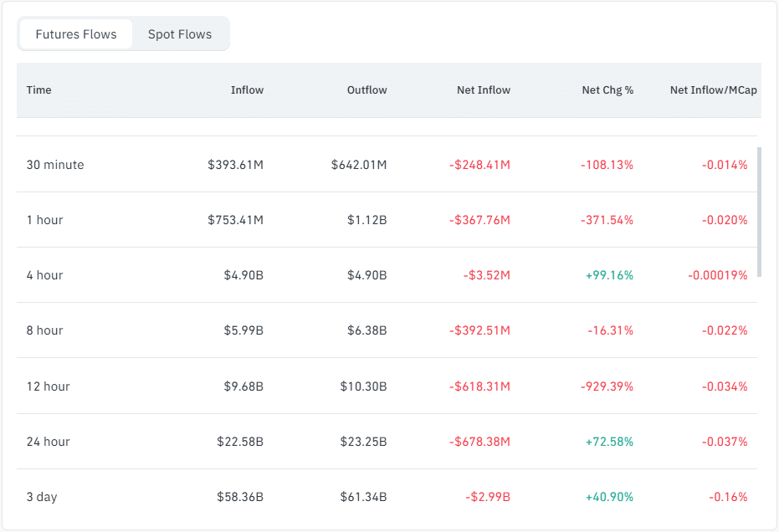The image size is (779, 532).
Task: Select the 30 minute row label
Action: point(55,165)
